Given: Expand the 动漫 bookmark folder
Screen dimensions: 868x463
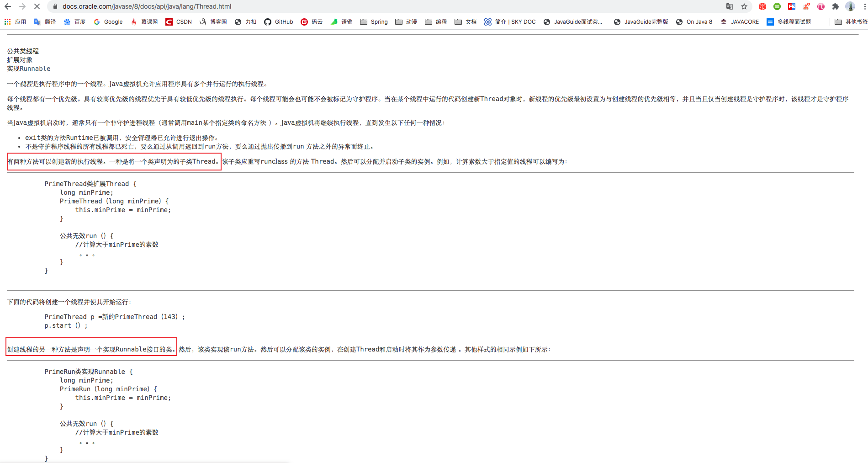Looking at the screenshot, I should [406, 22].
